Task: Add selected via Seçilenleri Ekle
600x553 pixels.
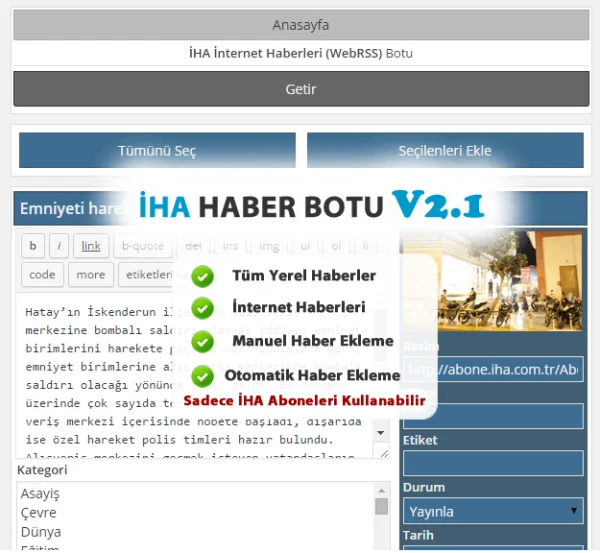Action: (445, 150)
